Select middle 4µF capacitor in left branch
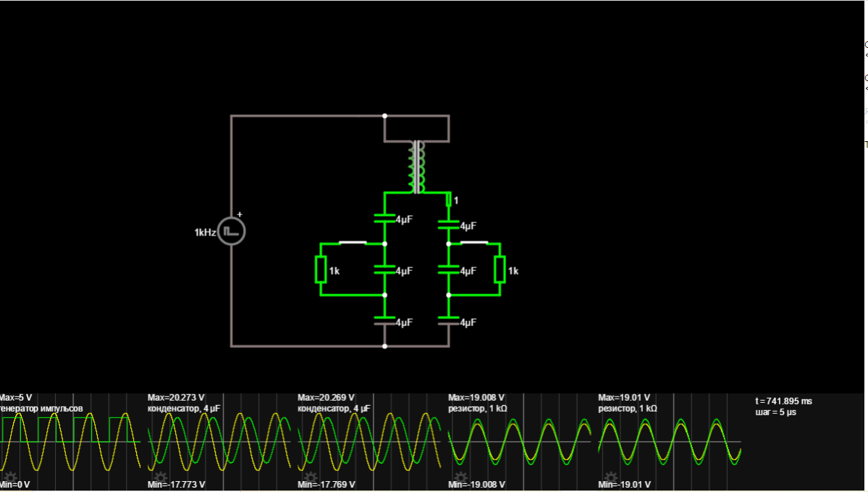 click(x=384, y=270)
